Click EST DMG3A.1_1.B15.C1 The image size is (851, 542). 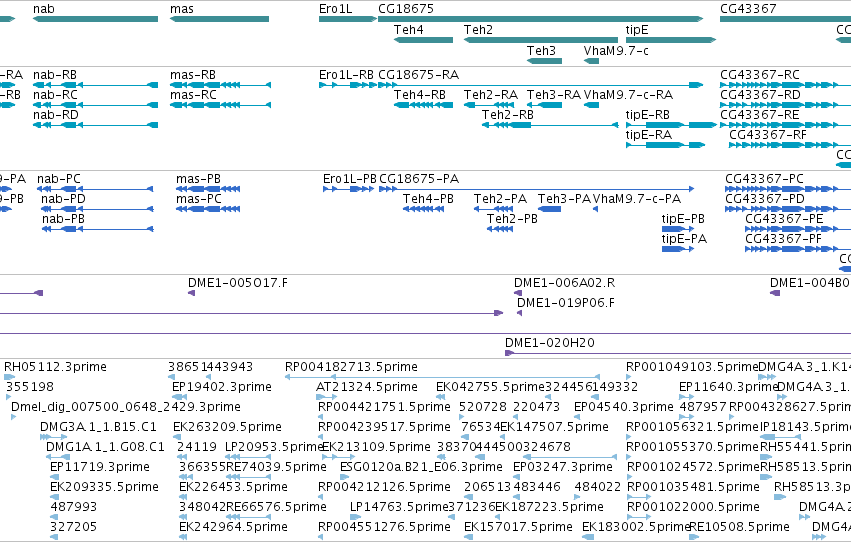[x=53, y=437]
